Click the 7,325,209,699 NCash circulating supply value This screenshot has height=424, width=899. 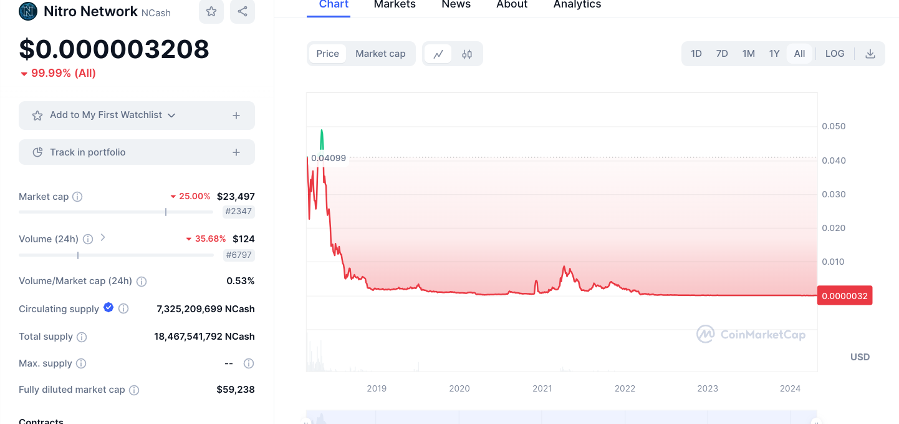(205, 309)
